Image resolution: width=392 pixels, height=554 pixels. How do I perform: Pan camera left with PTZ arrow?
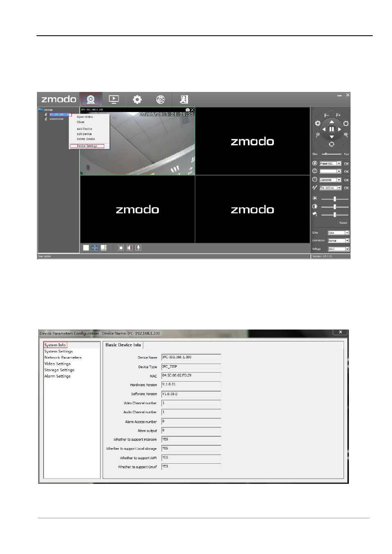pos(324,129)
